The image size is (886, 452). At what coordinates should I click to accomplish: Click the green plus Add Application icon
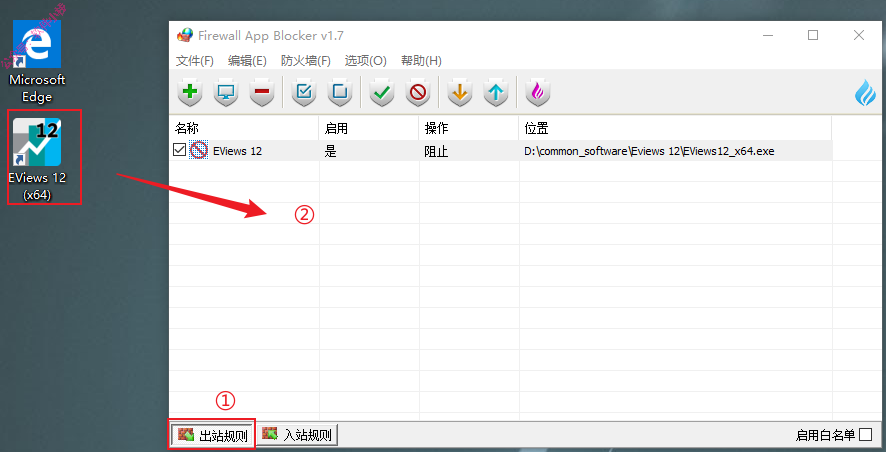click(x=190, y=92)
